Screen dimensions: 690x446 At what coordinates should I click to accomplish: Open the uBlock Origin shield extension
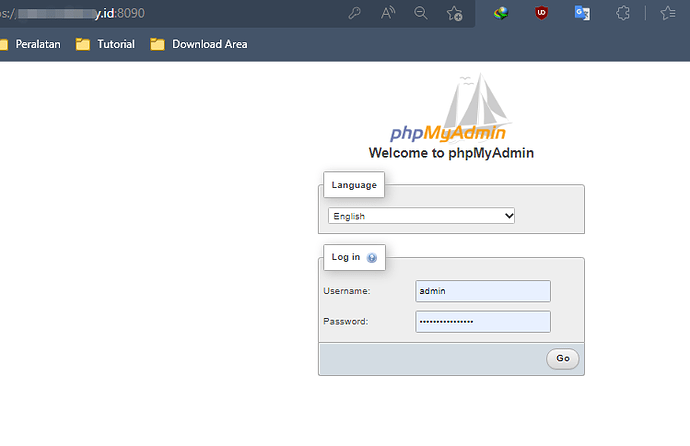541,13
